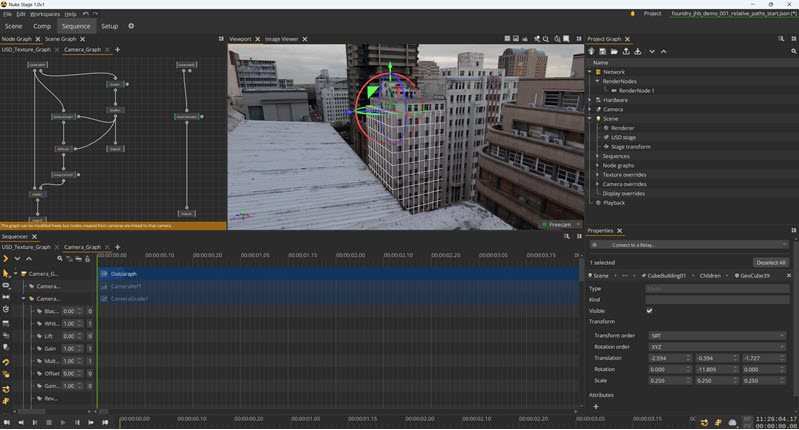This screenshot has height=430, width=799.
Task: Switch to the Image Viewer tab
Action: click(x=280, y=38)
